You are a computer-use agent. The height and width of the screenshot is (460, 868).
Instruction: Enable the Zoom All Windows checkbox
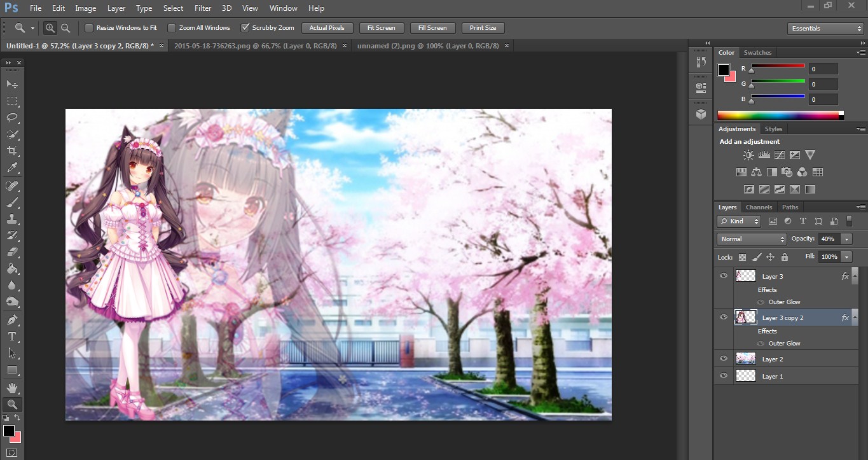(x=172, y=27)
